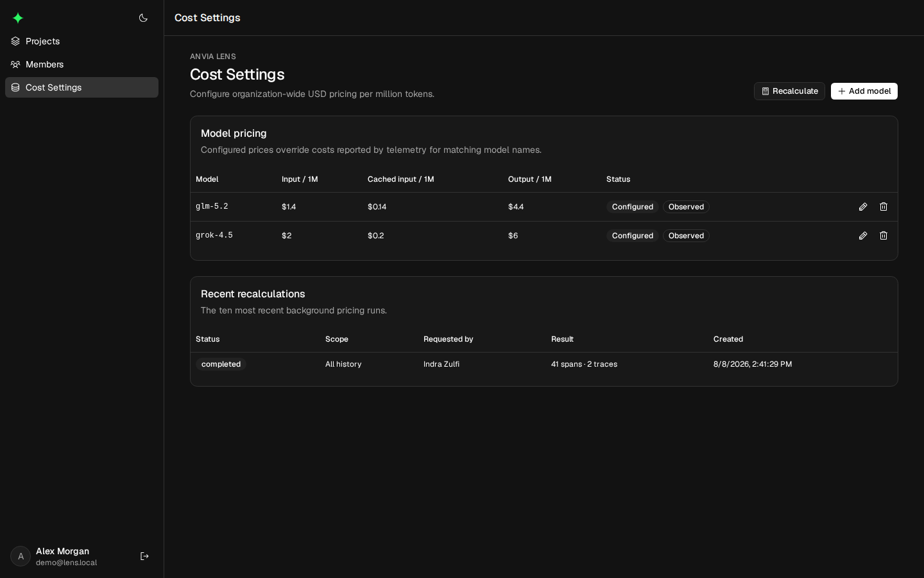Click the $1.4 input price
The width and height of the screenshot is (924, 578).
coord(289,207)
